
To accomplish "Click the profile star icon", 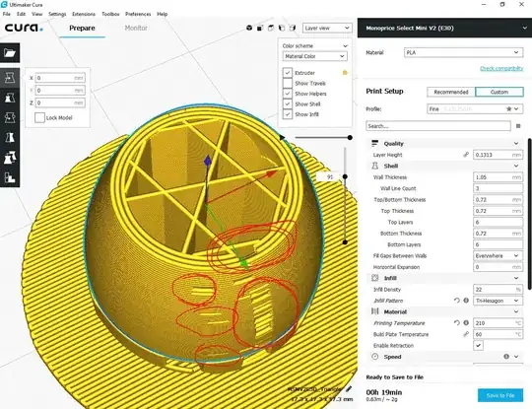I will [x=508, y=109].
